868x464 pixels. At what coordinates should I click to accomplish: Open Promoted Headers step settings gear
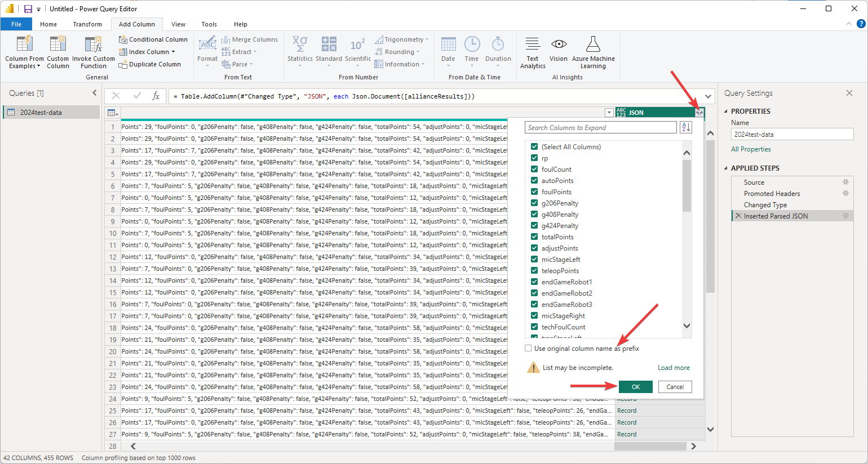[x=845, y=193]
